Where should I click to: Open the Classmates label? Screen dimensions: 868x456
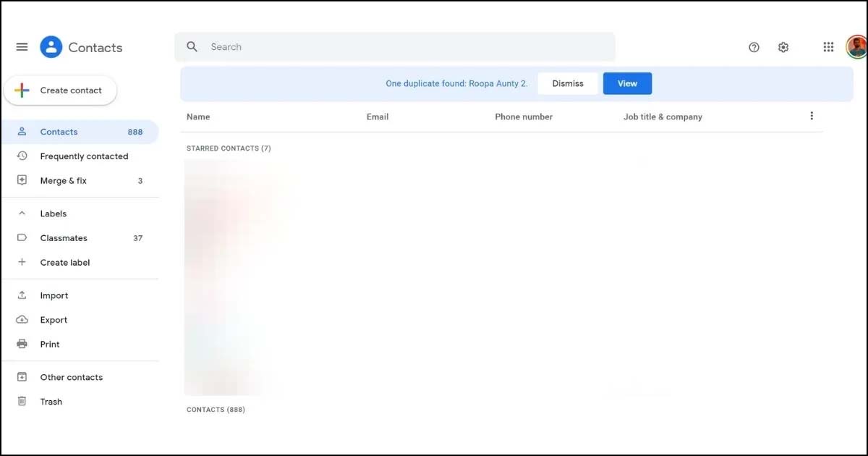[80, 237]
